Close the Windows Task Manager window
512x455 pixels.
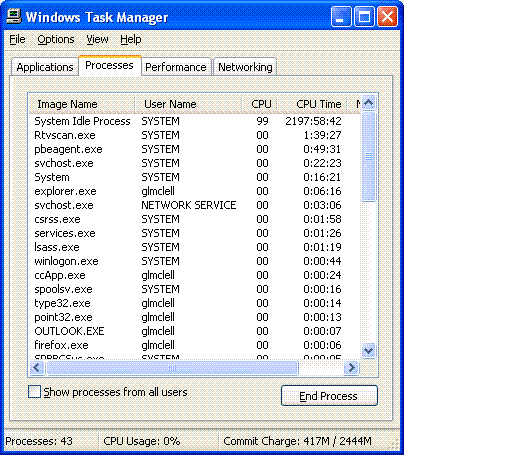click(387, 17)
